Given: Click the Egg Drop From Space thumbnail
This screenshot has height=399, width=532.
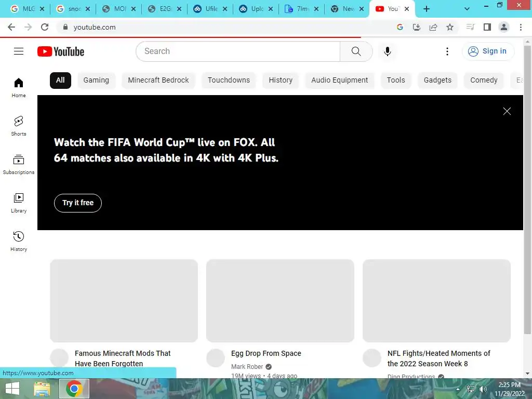Looking at the screenshot, I should [280, 301].
